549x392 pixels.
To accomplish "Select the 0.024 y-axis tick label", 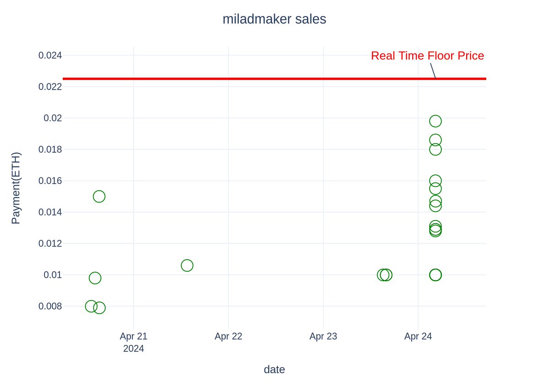I will coord(50,55).
